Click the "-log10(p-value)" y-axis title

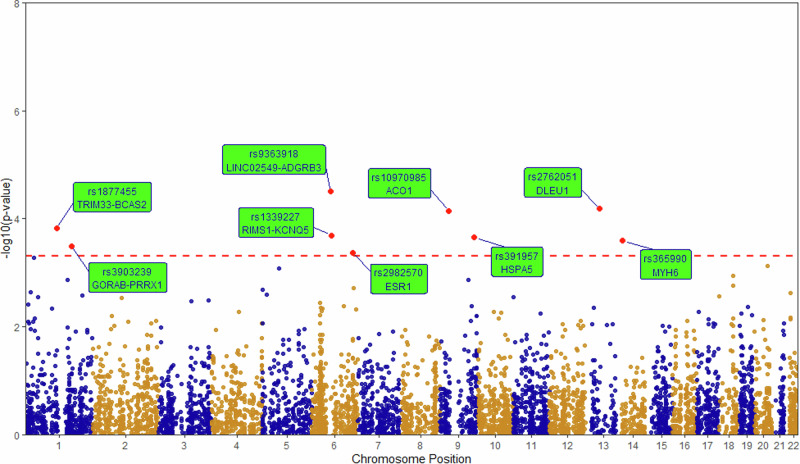8,218
